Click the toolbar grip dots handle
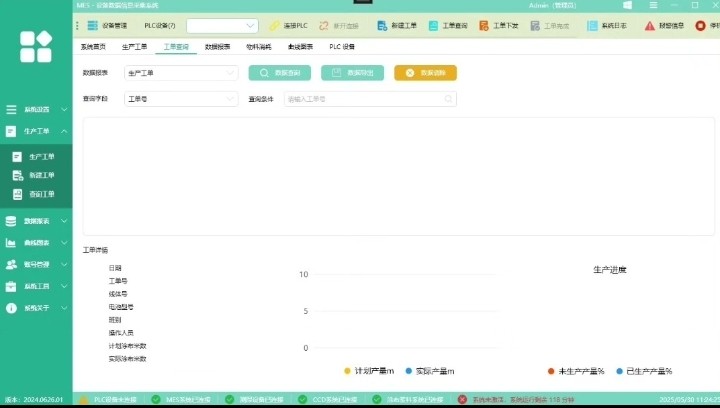The width and height of the screenshot is (720, 408). click(77, 26)
